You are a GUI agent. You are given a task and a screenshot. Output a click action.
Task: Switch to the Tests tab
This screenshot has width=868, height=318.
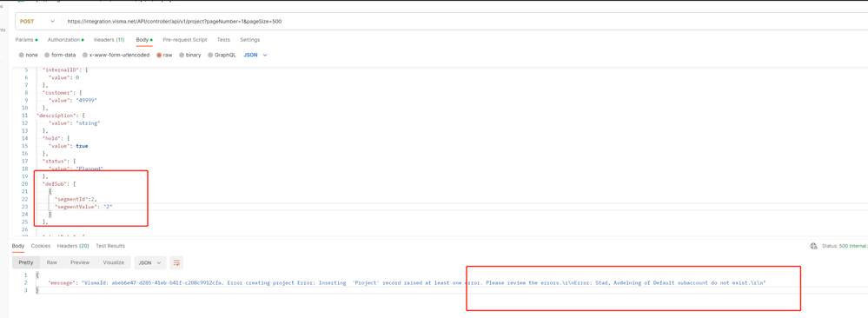[x=223, y=40]
